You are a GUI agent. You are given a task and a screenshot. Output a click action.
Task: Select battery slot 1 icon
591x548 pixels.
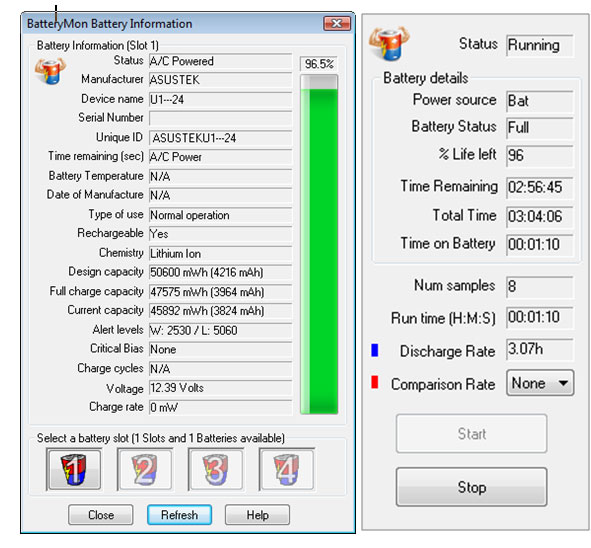[x=74, y=469]
